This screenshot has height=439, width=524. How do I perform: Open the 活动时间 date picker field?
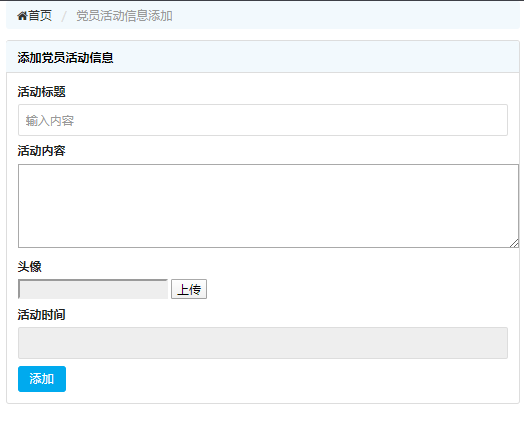263,343
